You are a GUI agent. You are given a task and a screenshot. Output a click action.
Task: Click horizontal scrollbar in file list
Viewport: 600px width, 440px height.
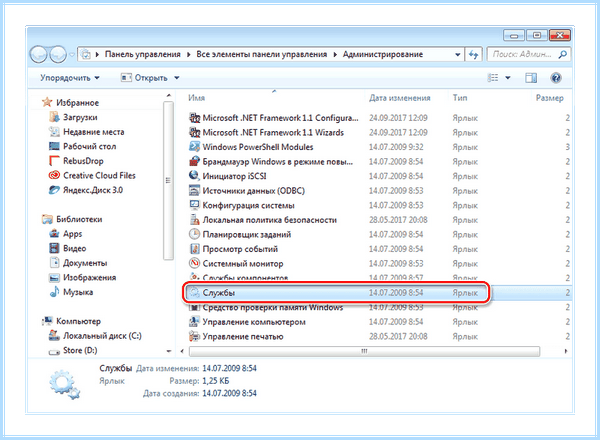[x=364, y=351]
